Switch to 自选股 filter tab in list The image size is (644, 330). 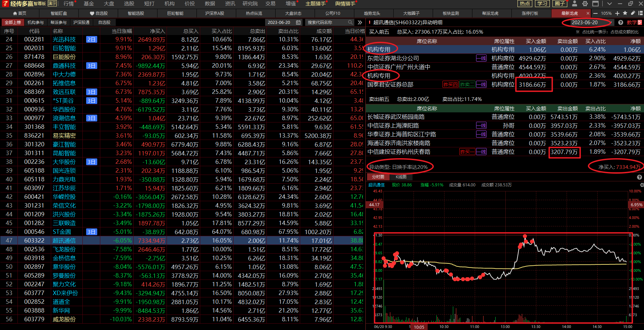click(x=104, y=22)
